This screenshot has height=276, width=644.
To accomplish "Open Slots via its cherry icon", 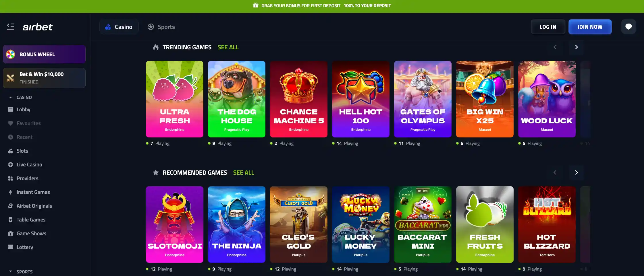I will click(x=11, y=151).
